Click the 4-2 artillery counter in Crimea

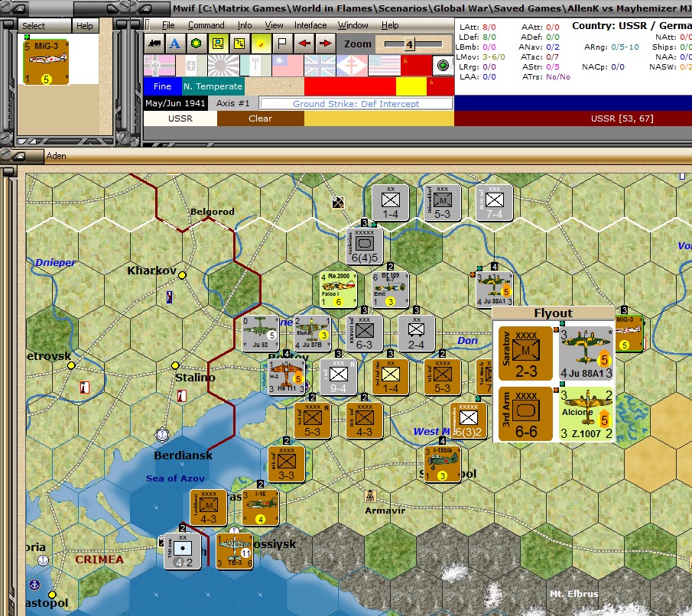click(x=182, y=551)
